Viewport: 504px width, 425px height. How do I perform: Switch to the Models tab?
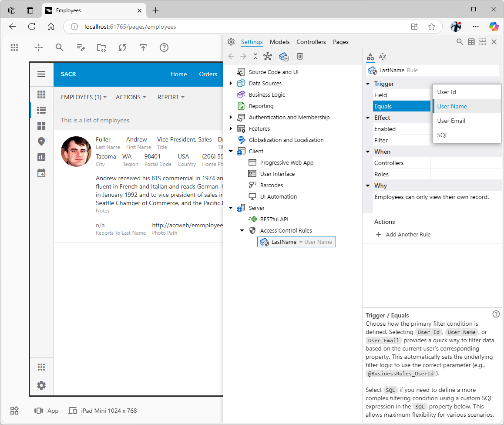(x=279, y=42)
